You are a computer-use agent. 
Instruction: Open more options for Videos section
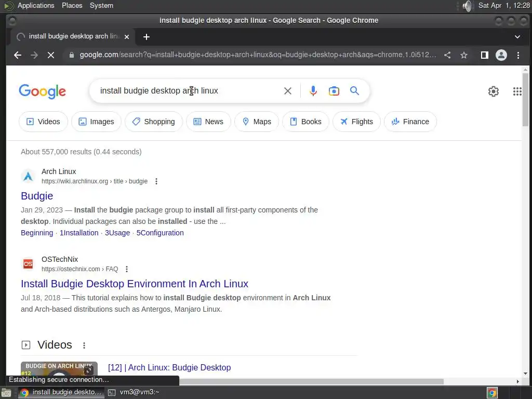(x=84, y=345)
